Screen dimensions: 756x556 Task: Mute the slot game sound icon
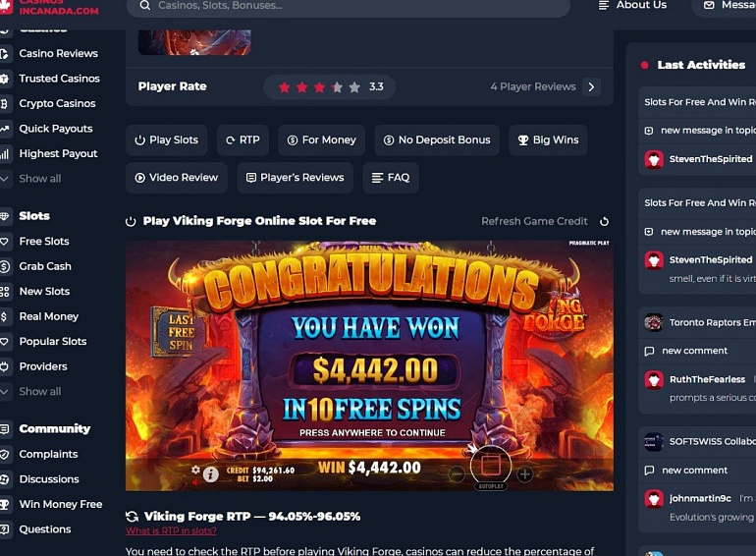(x=195, y=481)
